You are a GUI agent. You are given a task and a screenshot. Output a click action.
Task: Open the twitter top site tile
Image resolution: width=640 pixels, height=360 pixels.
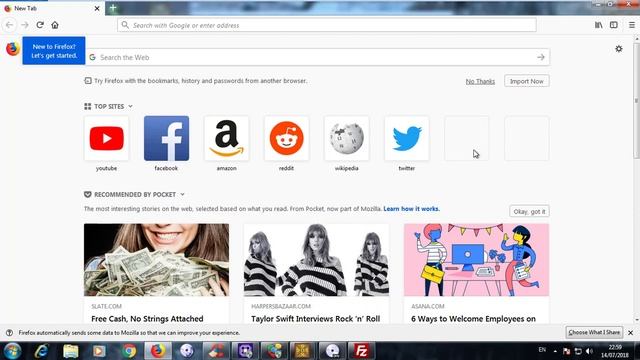(x=407, y=138)
